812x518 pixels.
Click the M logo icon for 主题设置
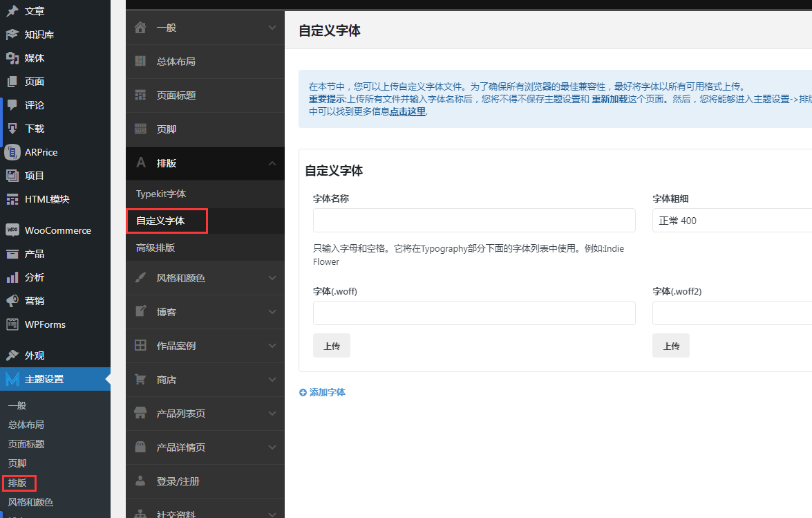(12, 379)
